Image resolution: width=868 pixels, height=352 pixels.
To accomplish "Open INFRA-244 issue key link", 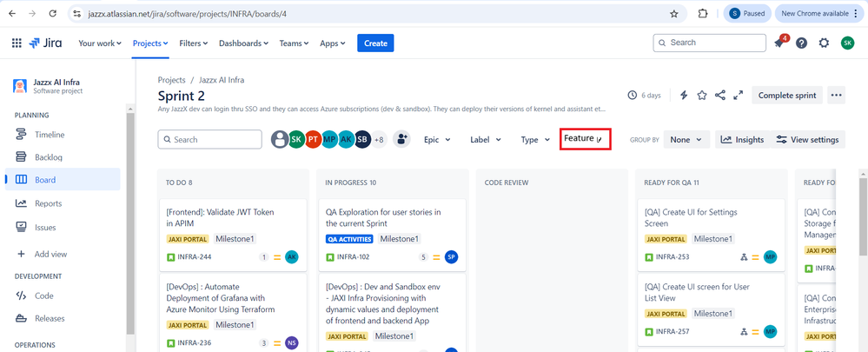I will pyautogui.click(x=195, y=256).
